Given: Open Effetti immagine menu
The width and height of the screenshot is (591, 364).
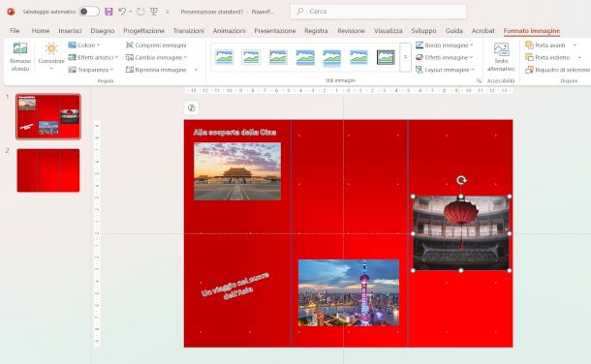Looking at the screenshot, I should pos(445,57).
